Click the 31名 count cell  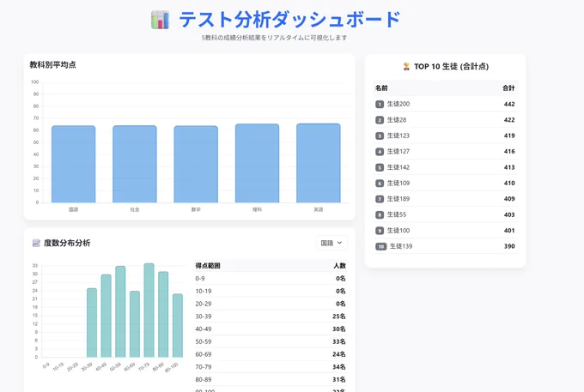[x=339, y=380]
